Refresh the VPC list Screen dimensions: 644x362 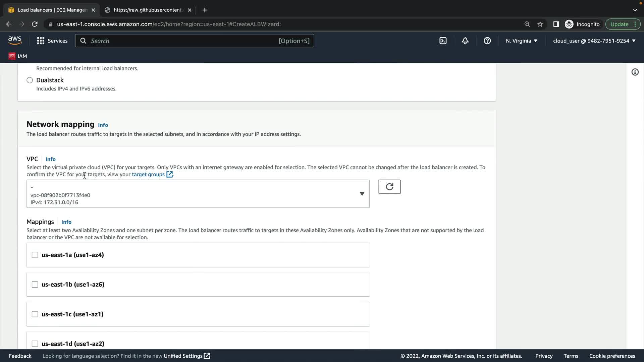[x=389, y=187]
